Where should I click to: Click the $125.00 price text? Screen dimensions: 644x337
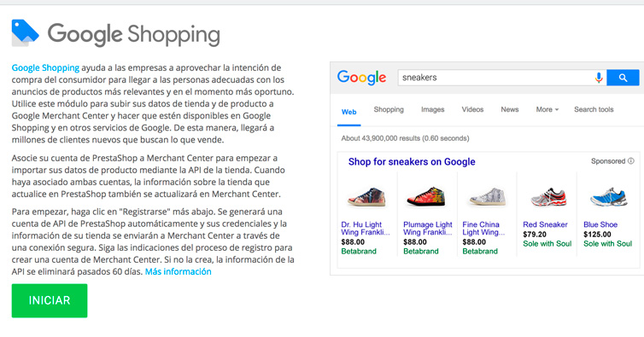pos(597,235)
